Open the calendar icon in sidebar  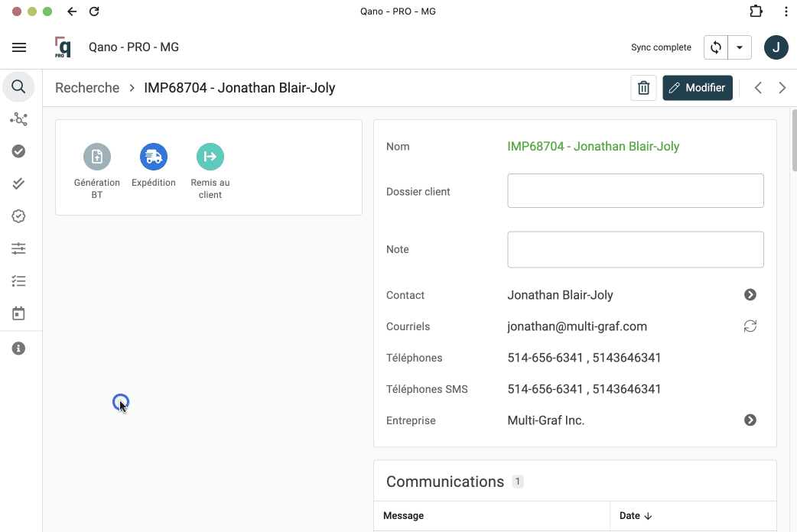coord(19,313)
